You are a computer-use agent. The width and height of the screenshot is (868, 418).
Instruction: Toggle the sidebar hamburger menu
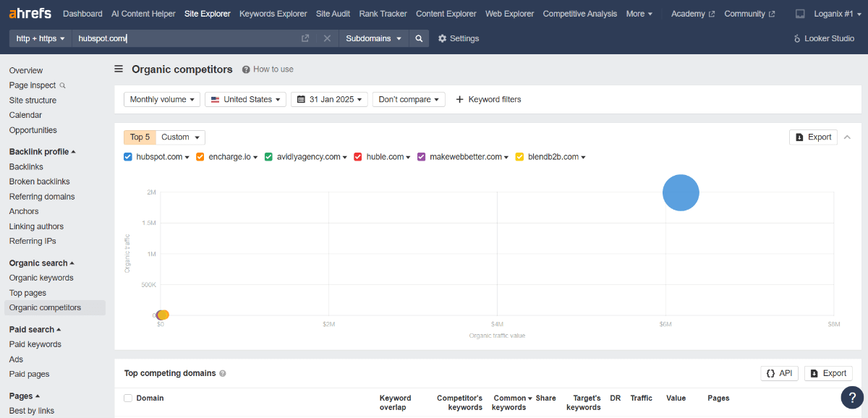point(119,69)
